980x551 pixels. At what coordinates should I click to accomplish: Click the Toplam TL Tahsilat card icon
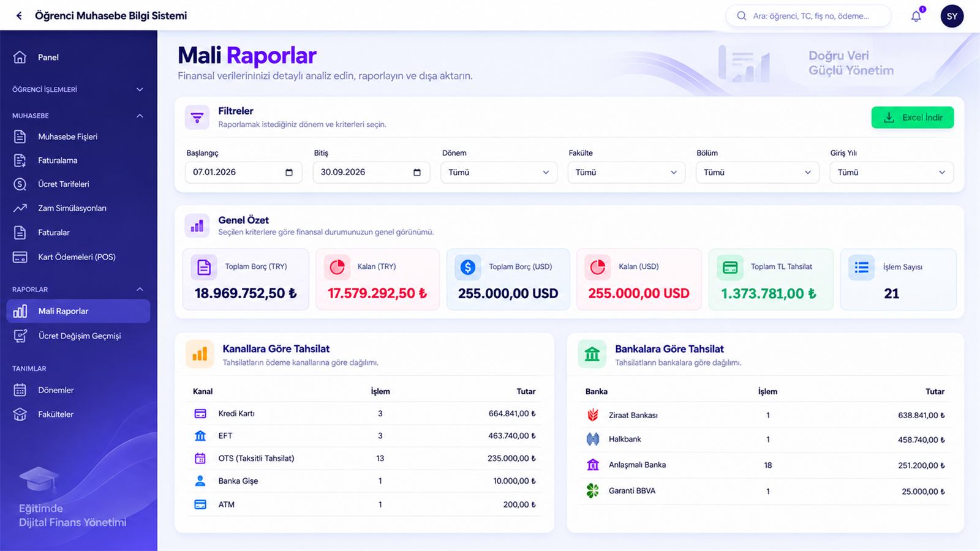pyautogui.click(x=730, y=268)
